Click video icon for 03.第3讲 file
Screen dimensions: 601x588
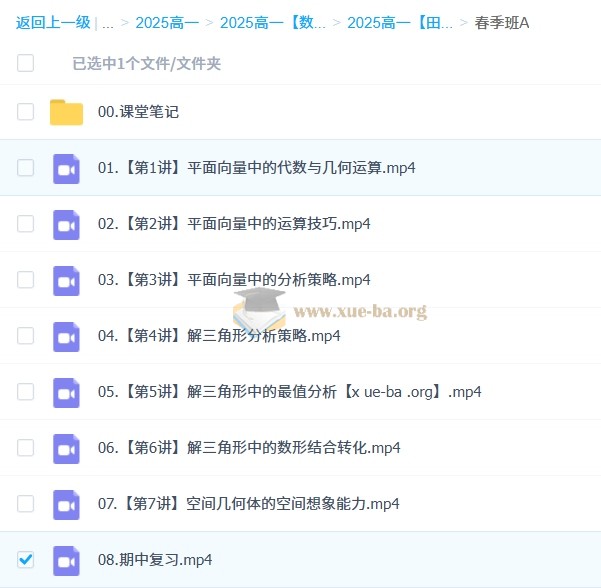pyautogui.click(x=66, y=280)
